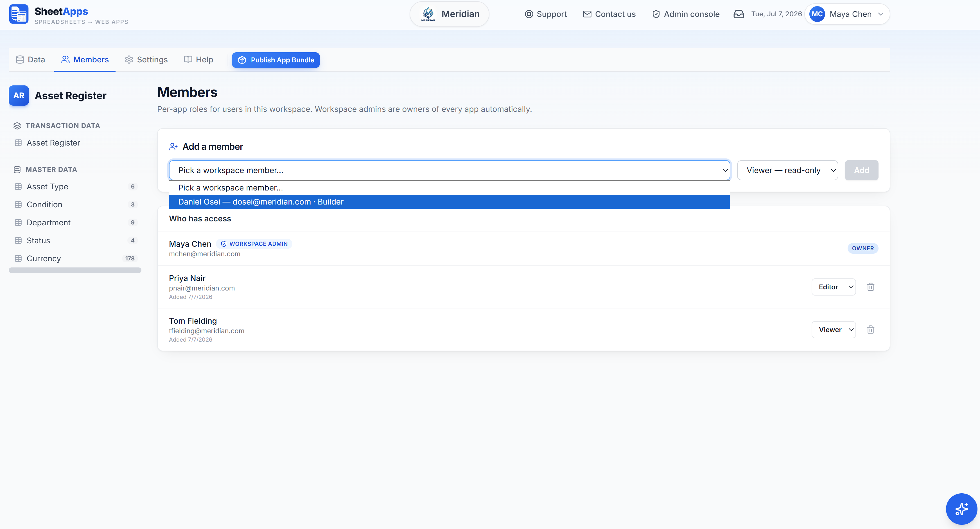Screen dimensions: 980x529
Task: Expand the Maya Chen account menu chevron
Action: pos(880,14)
